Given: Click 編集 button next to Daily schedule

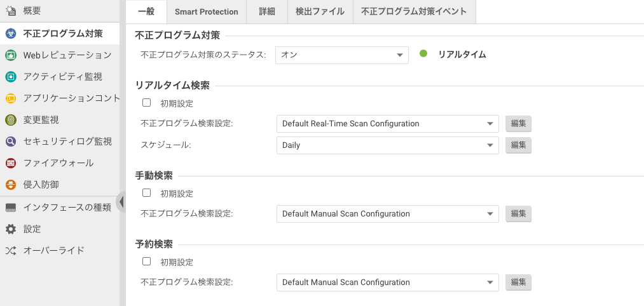Looking at the screenshot, I should 518,145.
